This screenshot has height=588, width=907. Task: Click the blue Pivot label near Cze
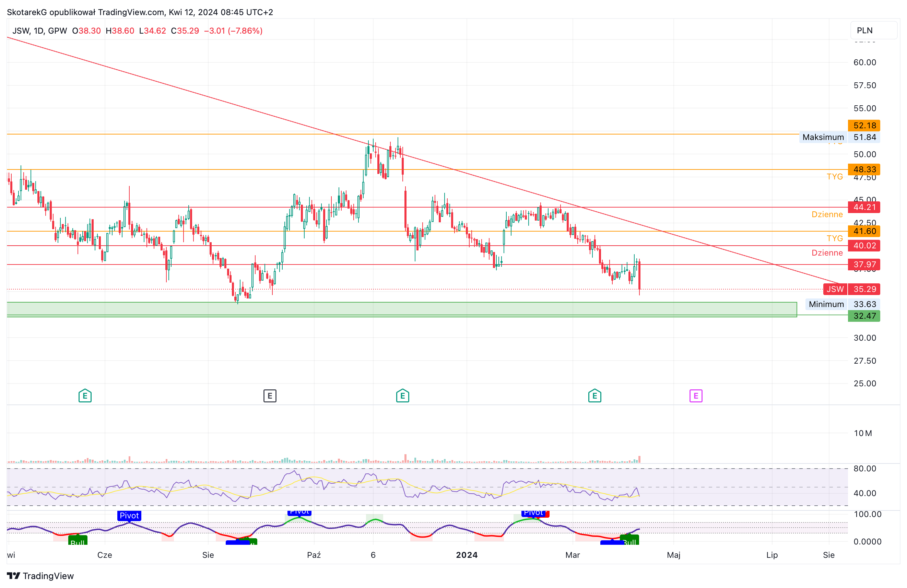(129, 516)
